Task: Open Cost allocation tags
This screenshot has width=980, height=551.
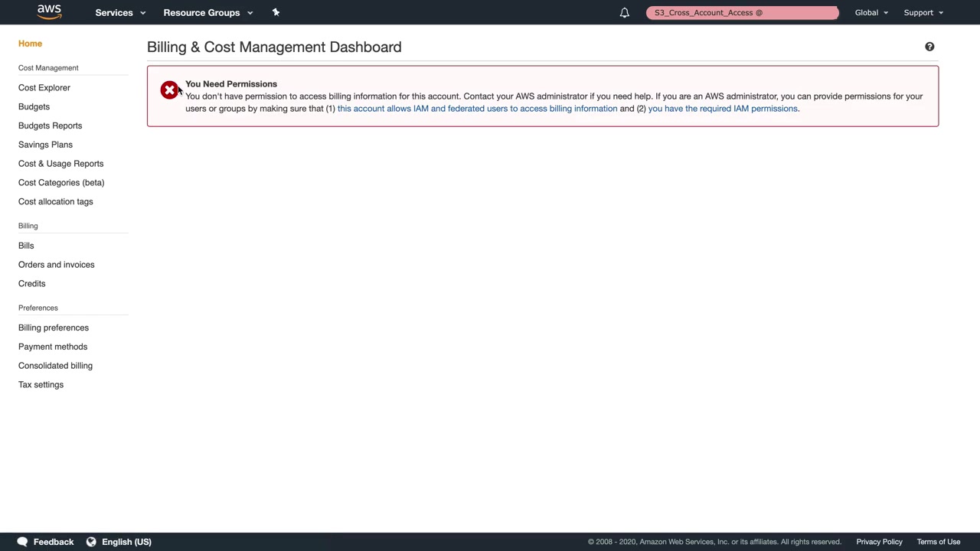Action: coord(55,201)
